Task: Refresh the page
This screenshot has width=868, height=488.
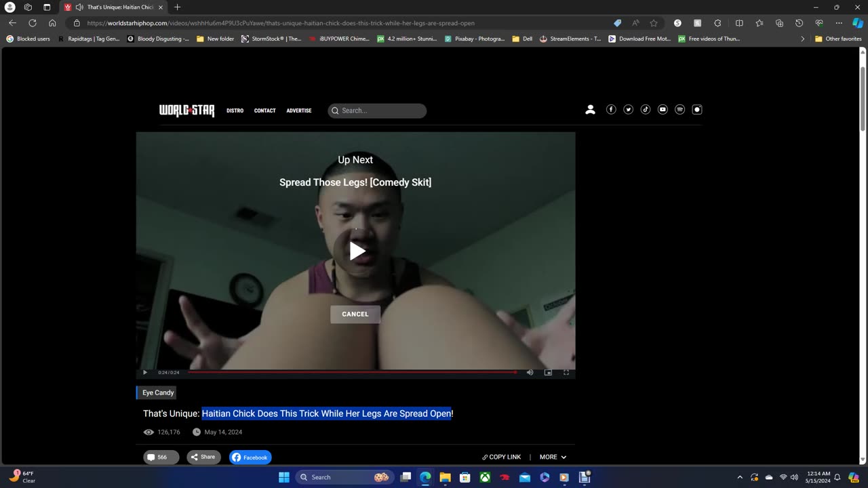Action: [x=32, y=23]
